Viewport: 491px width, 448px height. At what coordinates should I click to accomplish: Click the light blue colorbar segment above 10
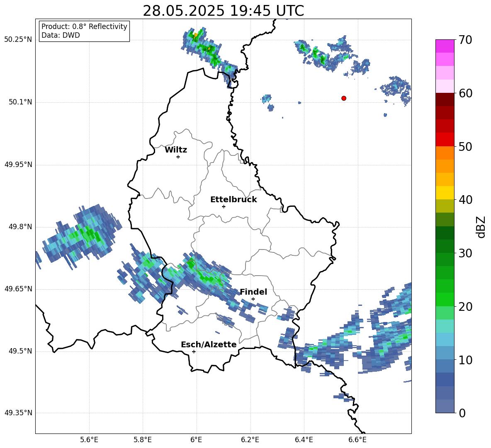pos(445,339)
